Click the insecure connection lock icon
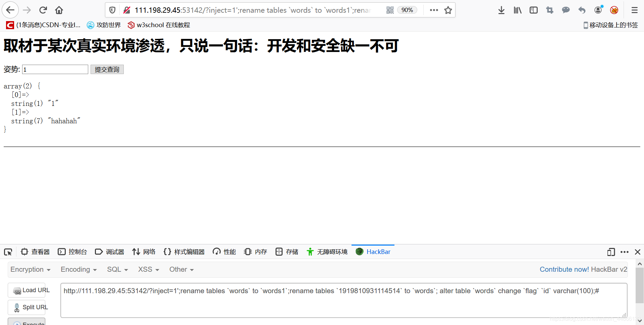 [x=126, y=10]
